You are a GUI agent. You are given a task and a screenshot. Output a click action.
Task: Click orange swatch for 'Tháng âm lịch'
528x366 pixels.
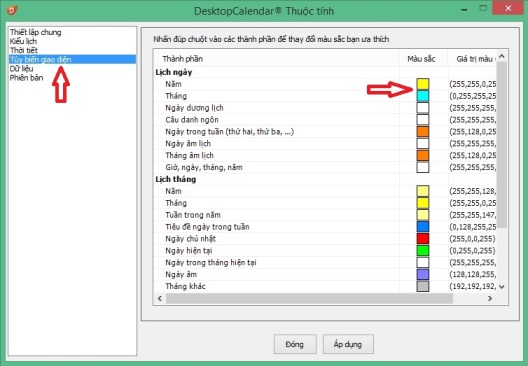pyautogui.click(x=423, y=155)
